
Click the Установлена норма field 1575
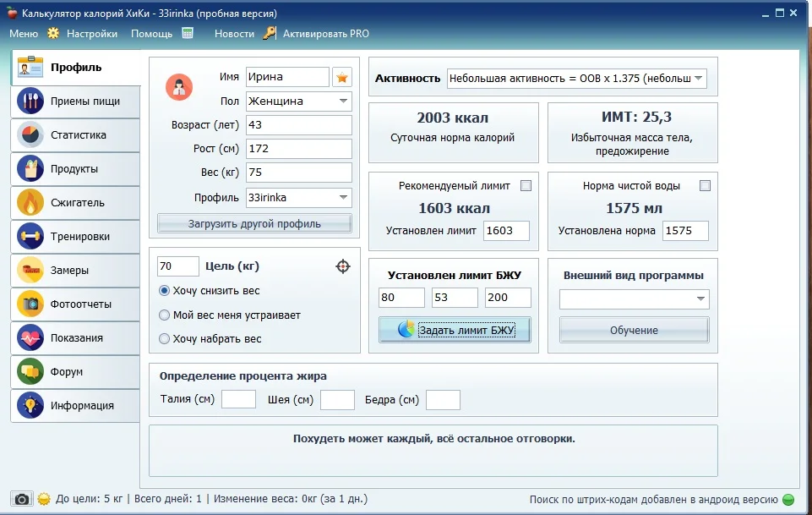click(x=685, y=231)
